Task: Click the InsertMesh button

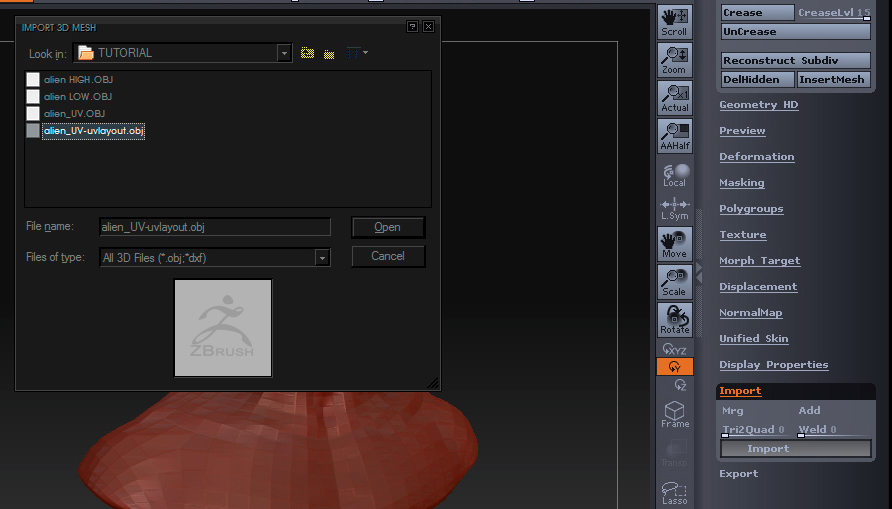Action: pyautogui.click(x=833, y=80)
